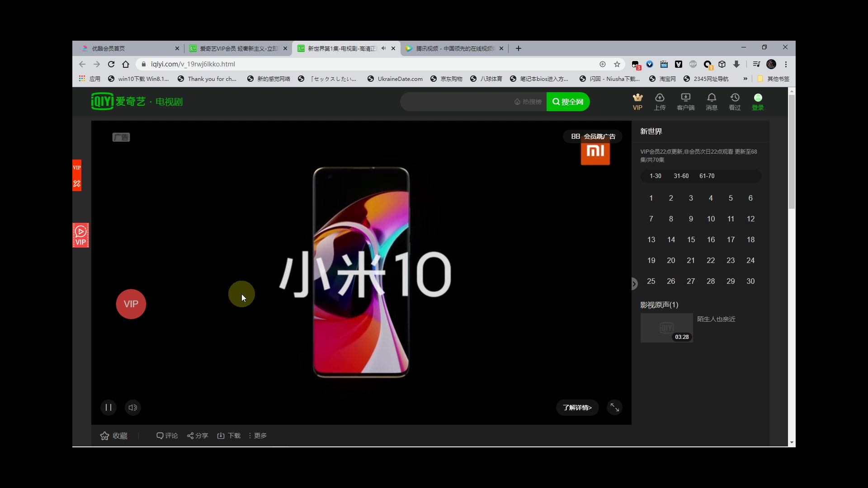Open the 京东购物 bookmark

point(446,79)
